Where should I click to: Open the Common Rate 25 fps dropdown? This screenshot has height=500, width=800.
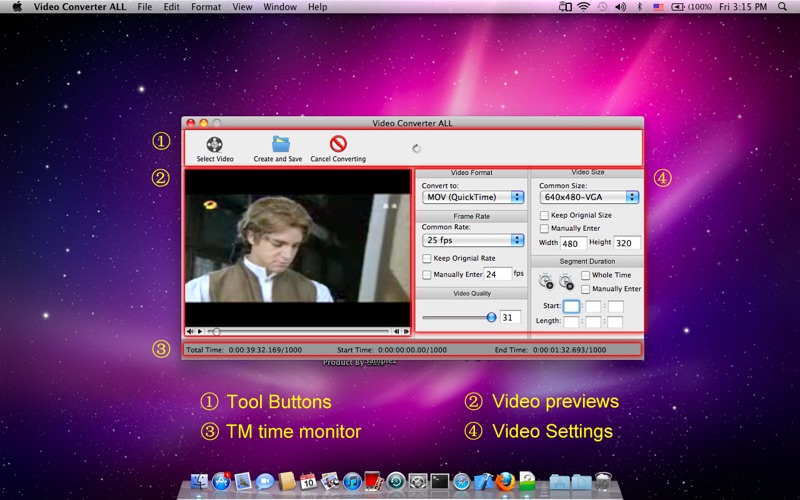click(x=473, y=240)
